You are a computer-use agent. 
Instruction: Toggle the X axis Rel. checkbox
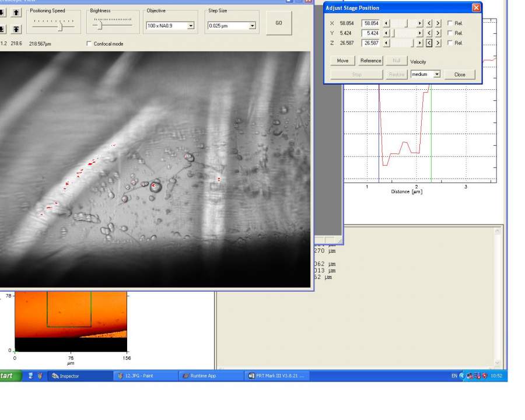coord(450,23)
